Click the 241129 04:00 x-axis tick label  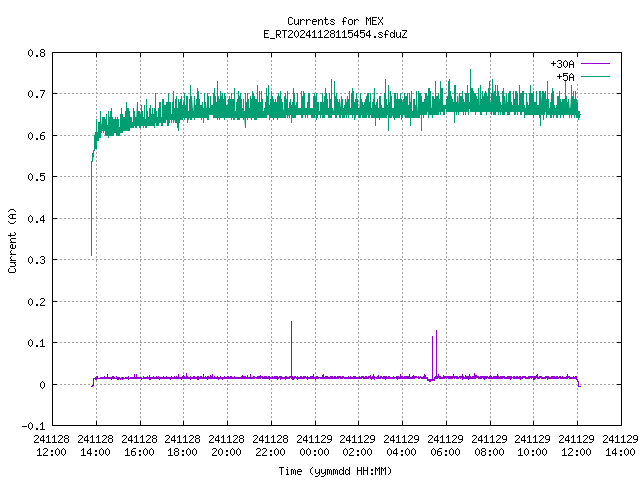tap(402, 445)
